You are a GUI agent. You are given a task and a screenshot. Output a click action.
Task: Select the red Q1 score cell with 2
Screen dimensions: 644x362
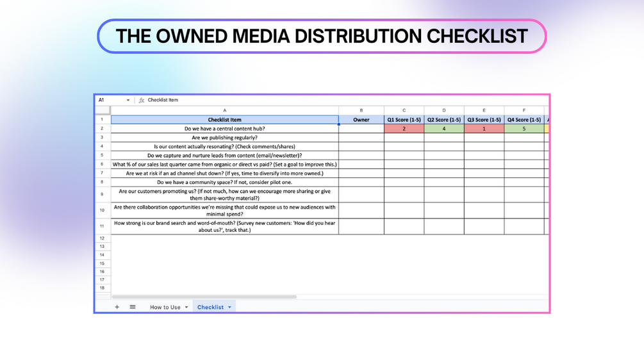pos(404,129)
